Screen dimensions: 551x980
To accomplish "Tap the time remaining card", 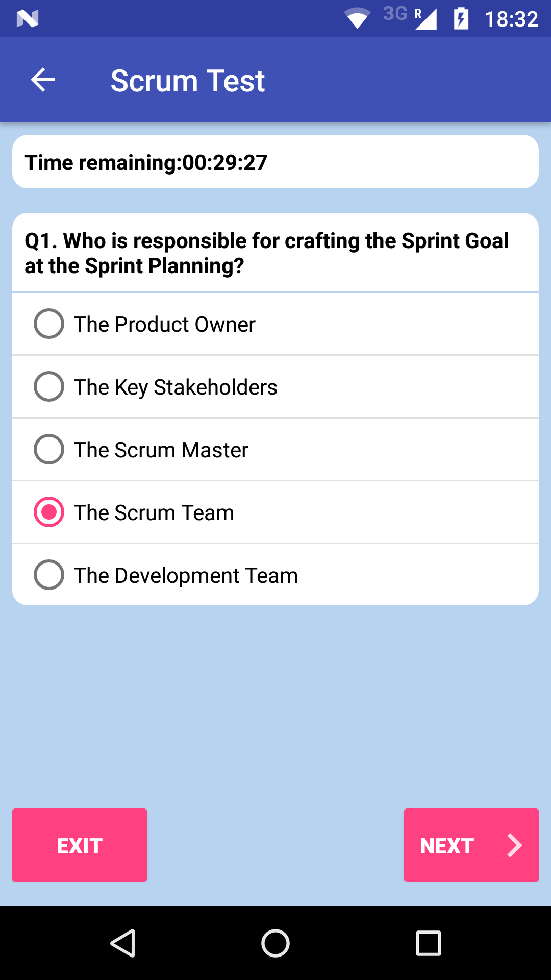I will (x=275, y=161).
